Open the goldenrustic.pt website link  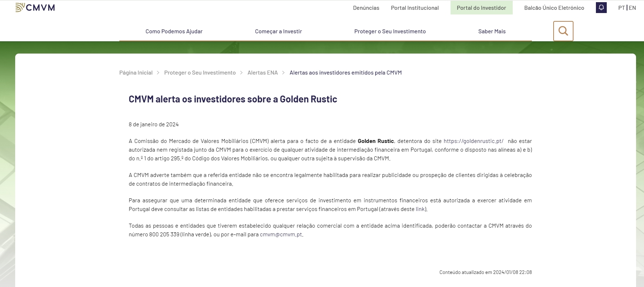coord(473,141)
